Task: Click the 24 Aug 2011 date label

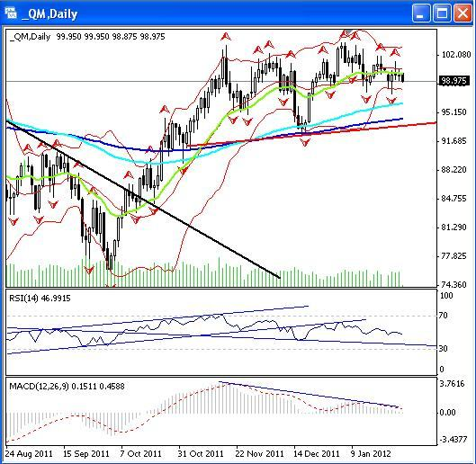Action: [x=29, y=454]
